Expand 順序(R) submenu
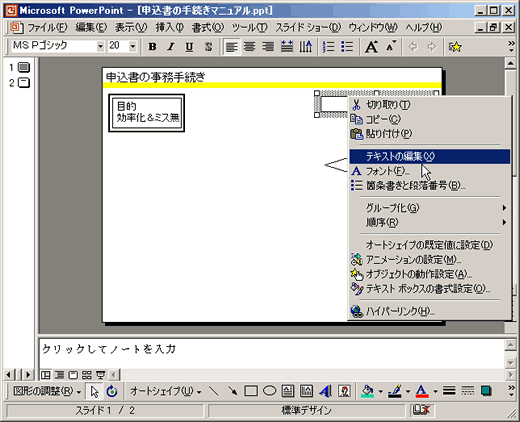The width and height of the screenshot is (520, 422). [x=430, y=222]
